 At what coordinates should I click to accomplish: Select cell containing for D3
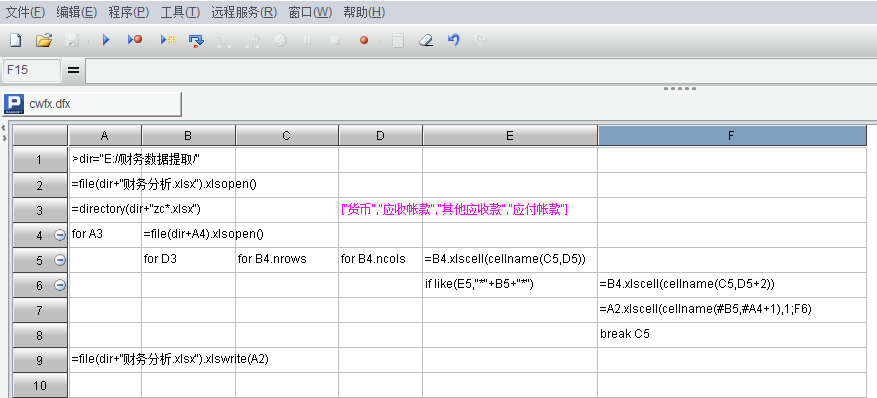(x=188, y=259)
